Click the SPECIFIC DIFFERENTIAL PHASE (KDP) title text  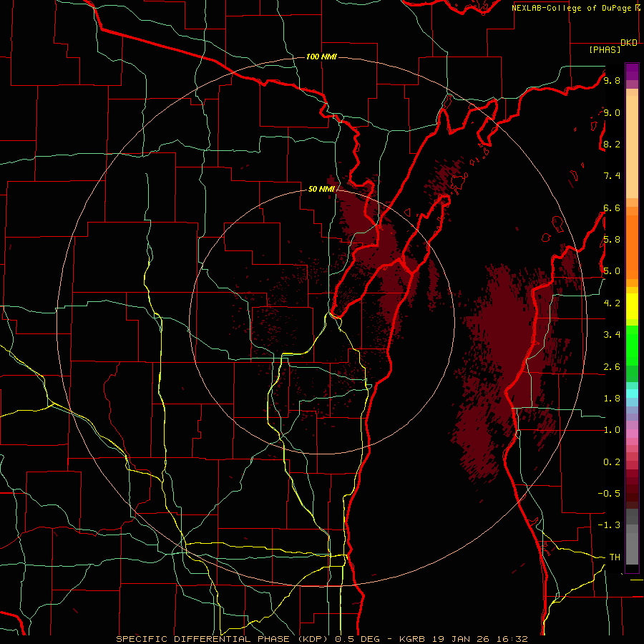[x=224, y=639]
